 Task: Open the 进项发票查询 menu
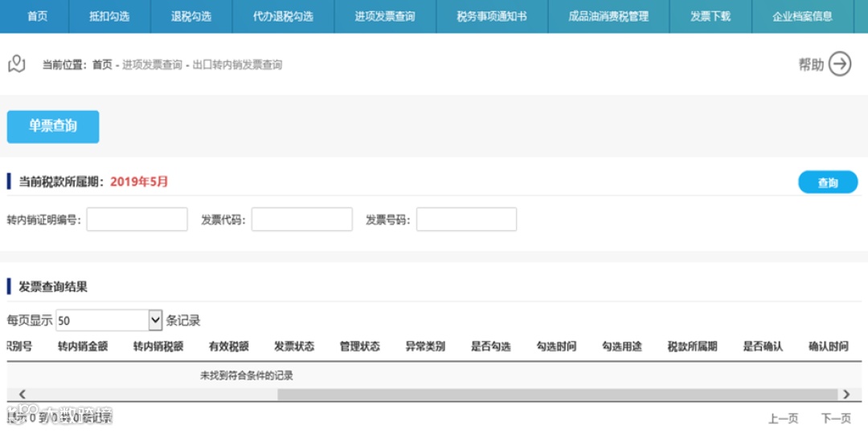[385, 17]
